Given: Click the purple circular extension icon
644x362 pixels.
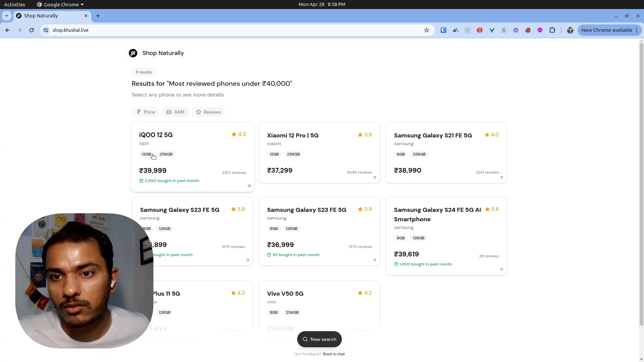Looking at the screenshot, I should coord(540,30).
